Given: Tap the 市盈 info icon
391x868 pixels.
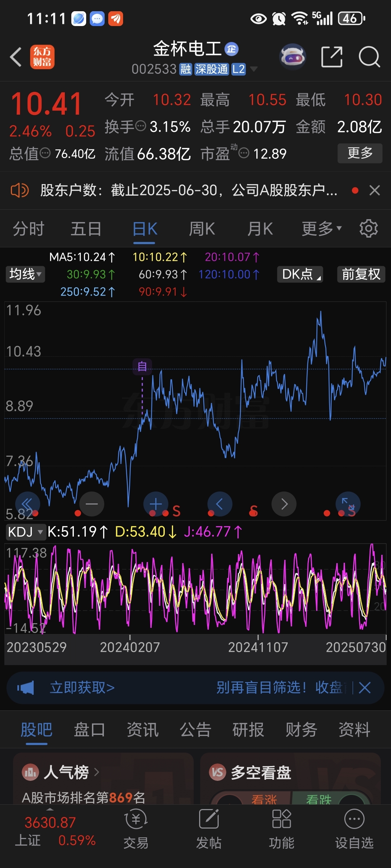Looking at the screenshot, I should [x=244, y=153].
